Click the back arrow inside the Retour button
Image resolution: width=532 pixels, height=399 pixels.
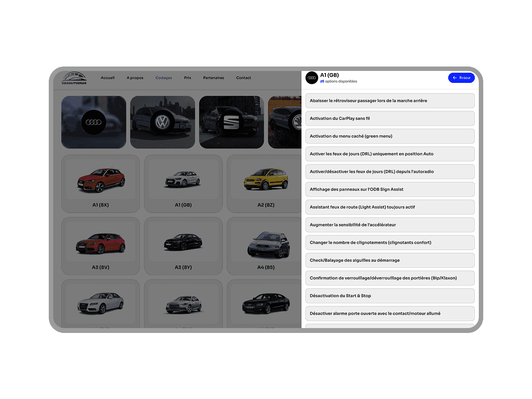pos(454,78)
